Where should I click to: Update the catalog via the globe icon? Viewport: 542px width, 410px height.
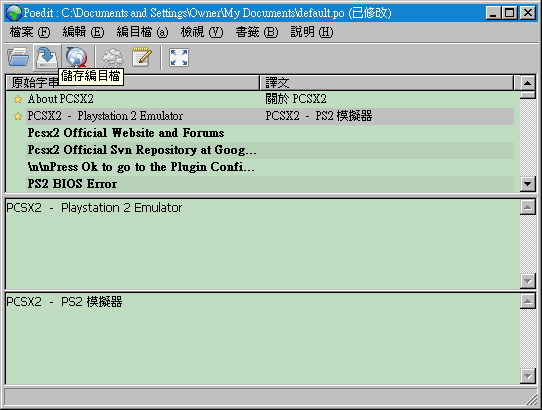click(x=76, y=57)
